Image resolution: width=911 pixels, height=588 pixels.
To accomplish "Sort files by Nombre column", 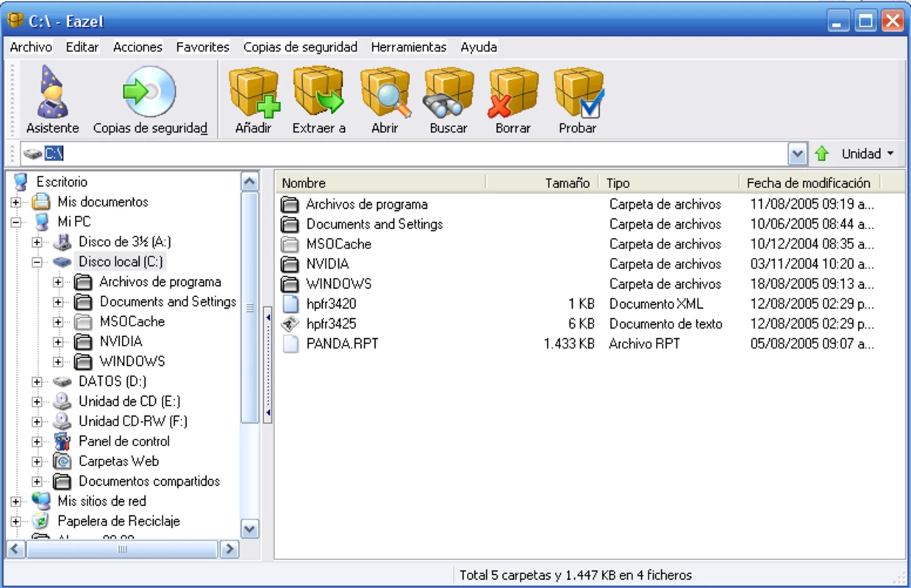I will coord(381,183).
